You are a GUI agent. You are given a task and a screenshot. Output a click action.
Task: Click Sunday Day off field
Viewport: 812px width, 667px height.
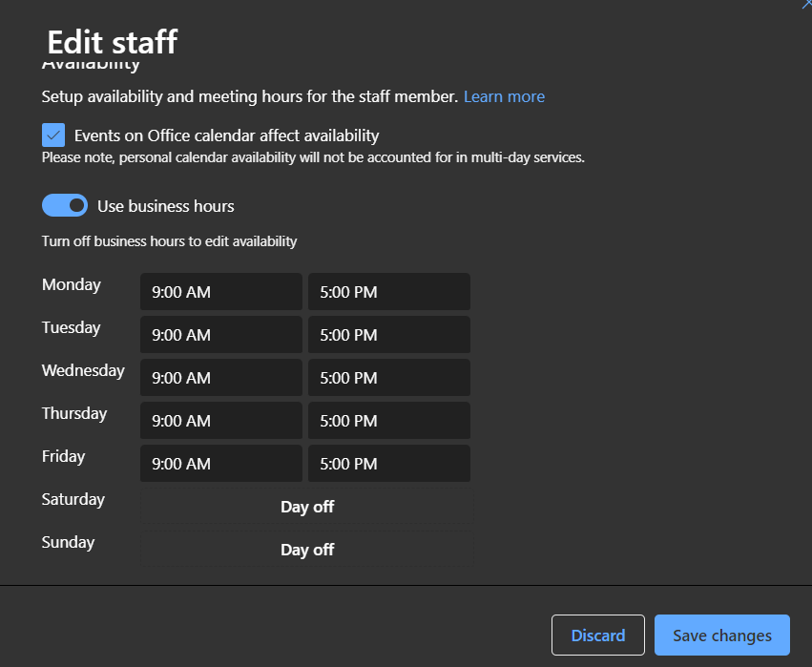pyautogui.click(x=306, y=550)
